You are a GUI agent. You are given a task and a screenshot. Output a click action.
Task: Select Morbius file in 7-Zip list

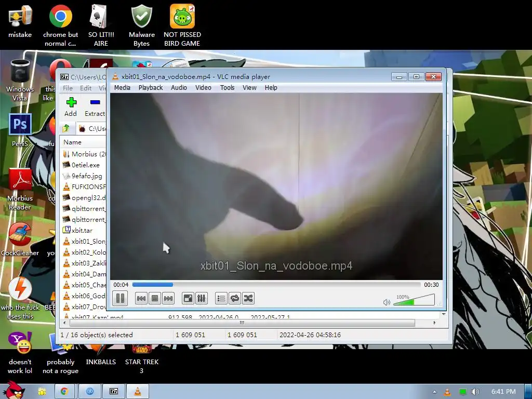84,154
